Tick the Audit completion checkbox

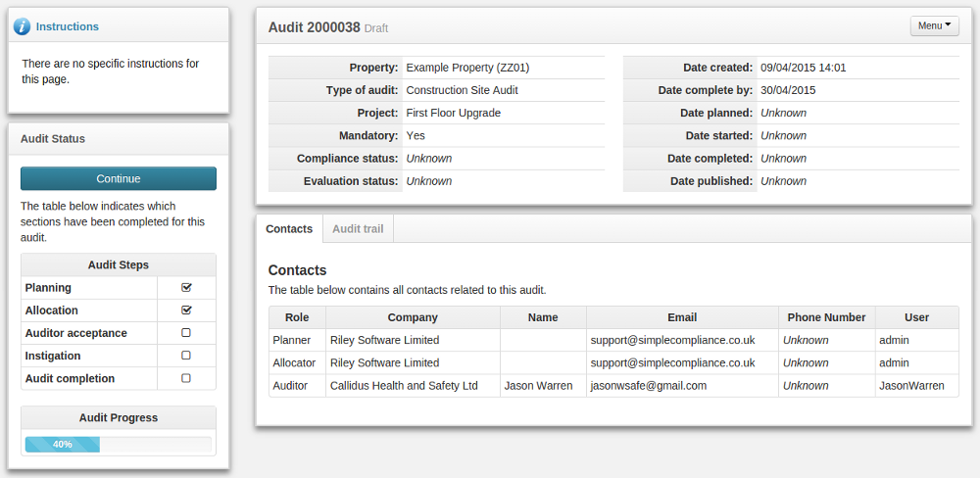click(186, 378)
